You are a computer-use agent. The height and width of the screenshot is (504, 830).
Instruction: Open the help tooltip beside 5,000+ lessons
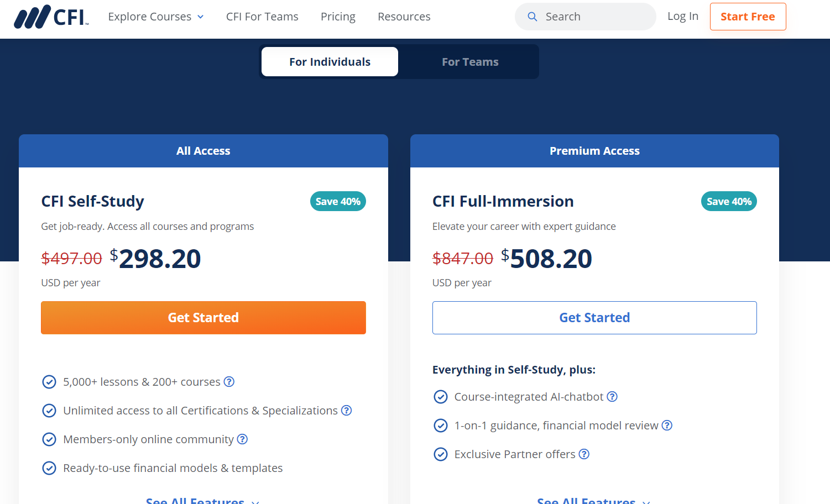coord(229,381)
